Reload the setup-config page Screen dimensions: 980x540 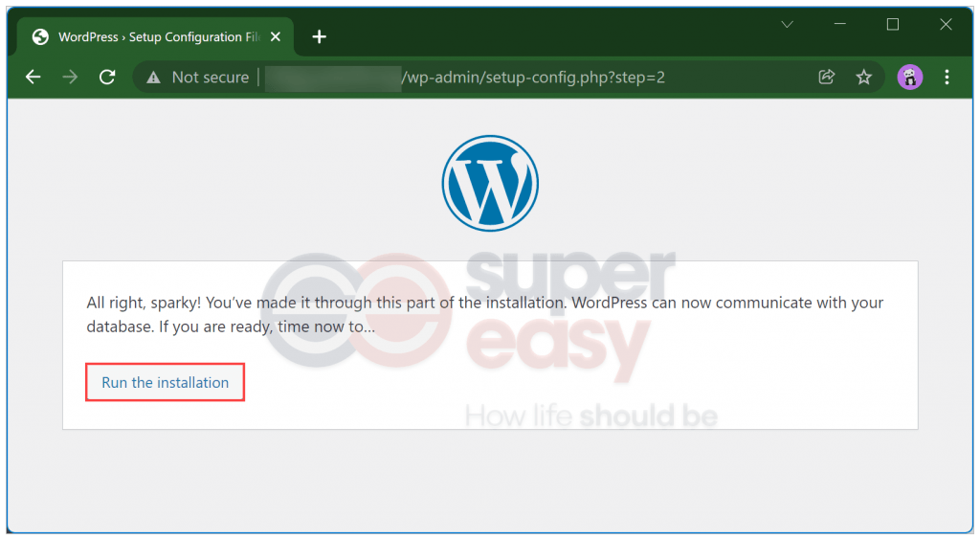(107, 77)
